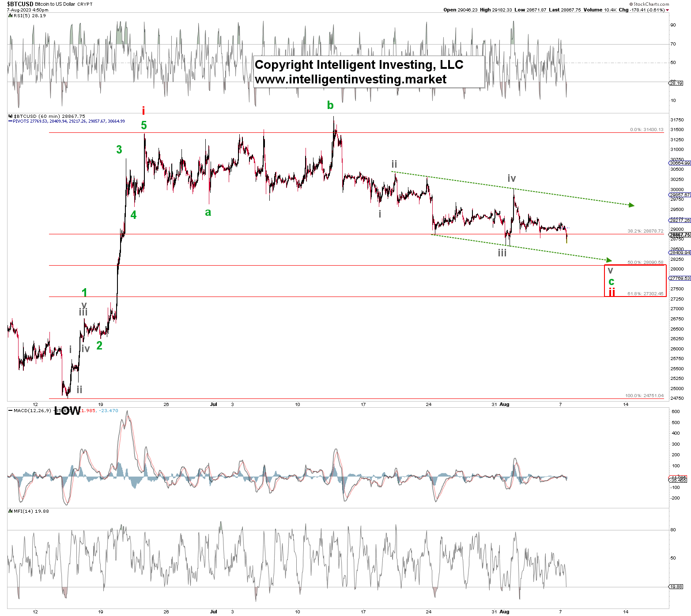The width and height of the screenshot is (691, 616).
Task: Click the 'Chg -178.41 (-0.61%)' value
Action: (642, 10)
